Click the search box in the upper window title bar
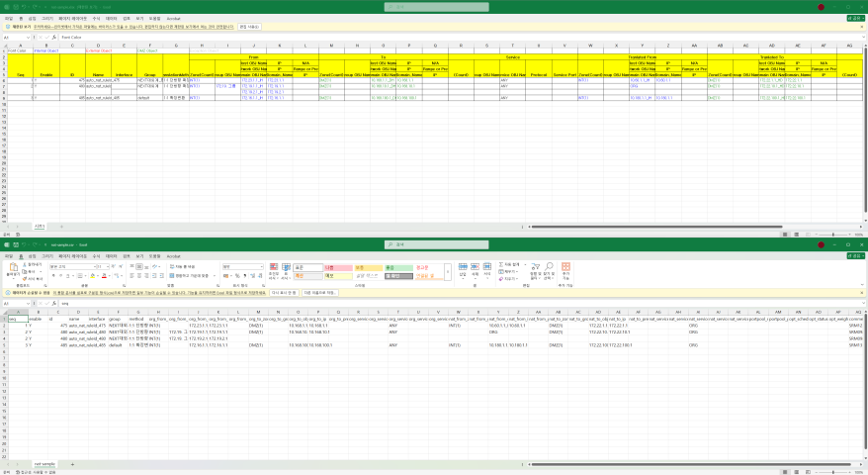Screen dimensions: 868x475 [x=437, y=7]
